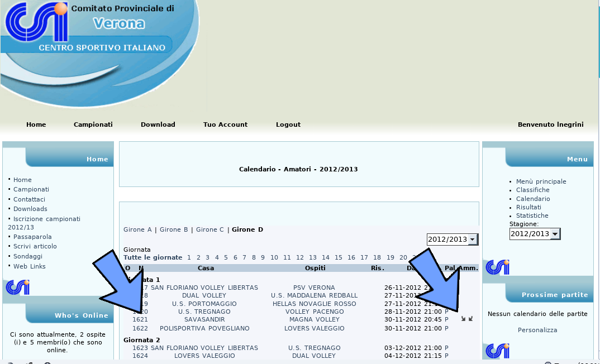Screen dimensions: 600x364
Task: Click the MAGNA VOLLEY team name
Action: point(315,319)
